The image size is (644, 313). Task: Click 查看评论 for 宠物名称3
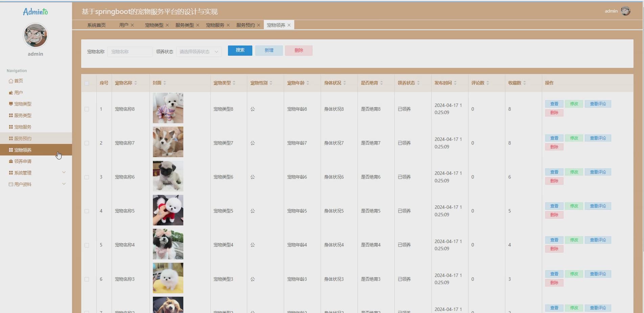(598, 274)
